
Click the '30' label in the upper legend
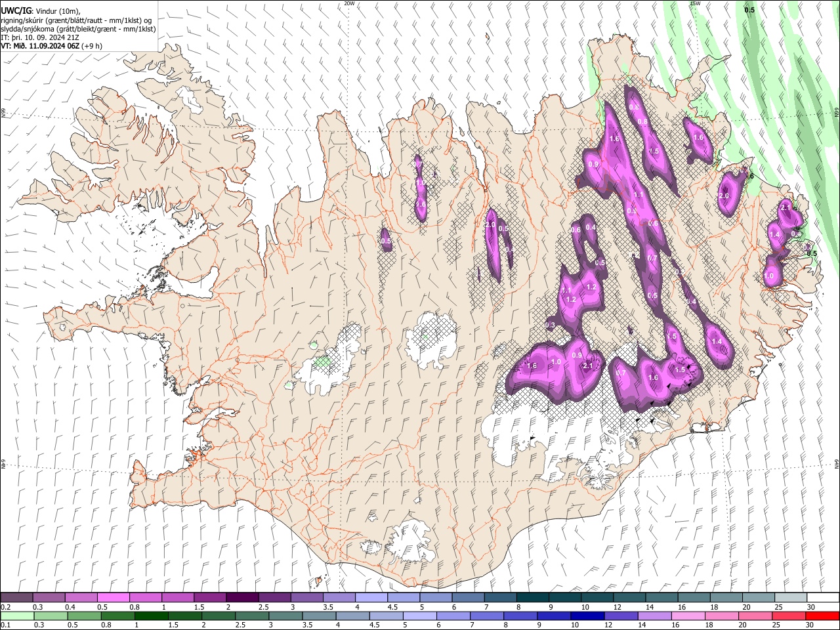pos(811,607)
